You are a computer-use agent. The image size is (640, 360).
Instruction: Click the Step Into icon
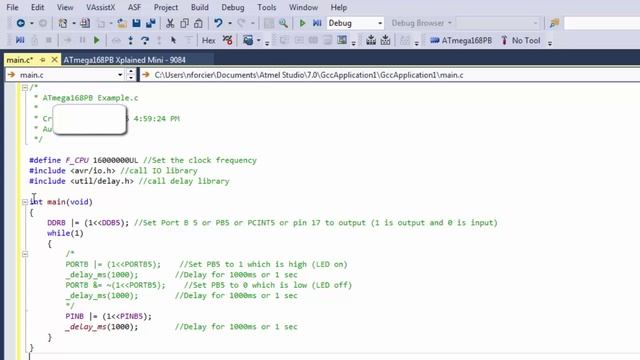[x=130, y=40]
